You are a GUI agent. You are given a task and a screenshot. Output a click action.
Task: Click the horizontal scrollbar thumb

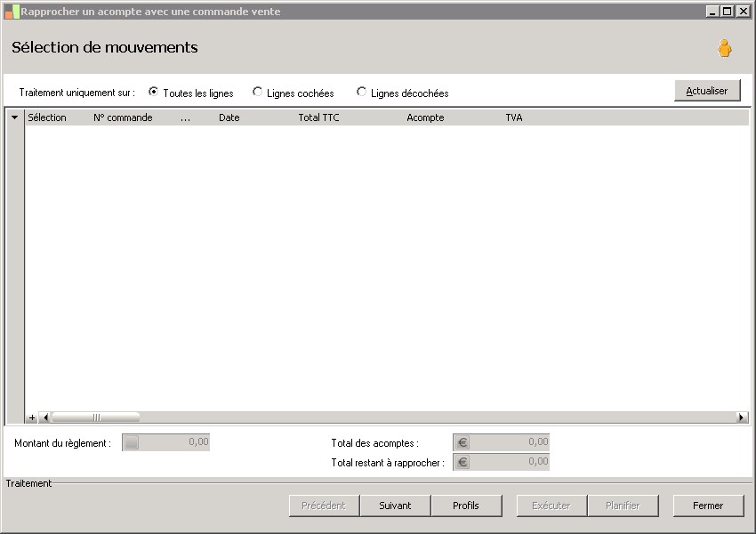[x=95, y=417]
